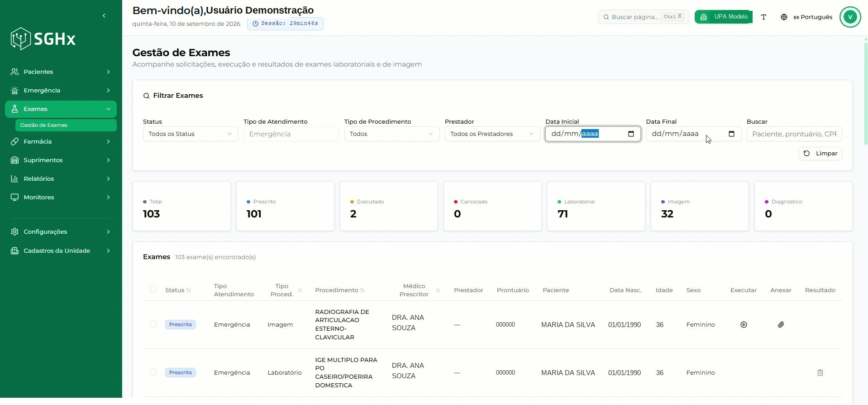The width and height of the screenshot is (868, 405).
Task: Open the Monitores menu
Action: [x=61, y=197]
